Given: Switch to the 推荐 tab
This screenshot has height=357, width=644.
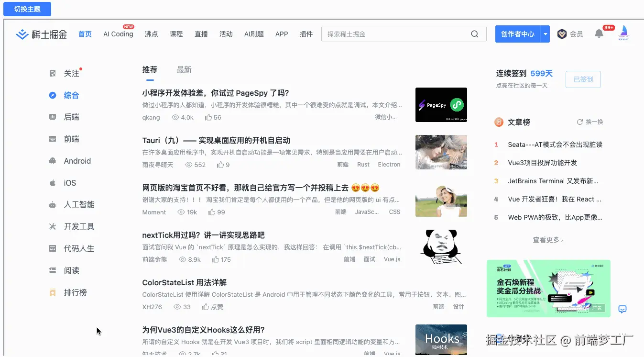Looking at the screenshot, I should [x=150, y=69].
